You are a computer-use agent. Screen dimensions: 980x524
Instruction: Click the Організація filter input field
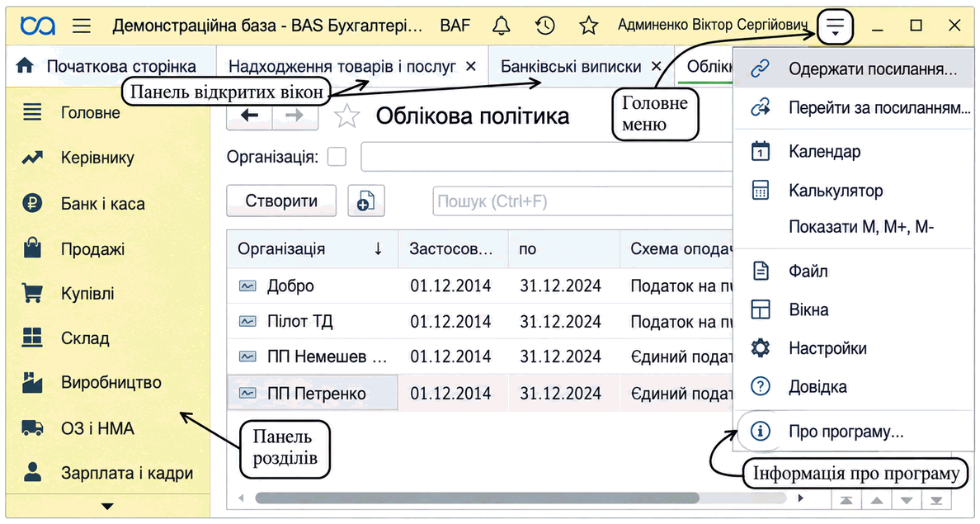click(547, 156)
